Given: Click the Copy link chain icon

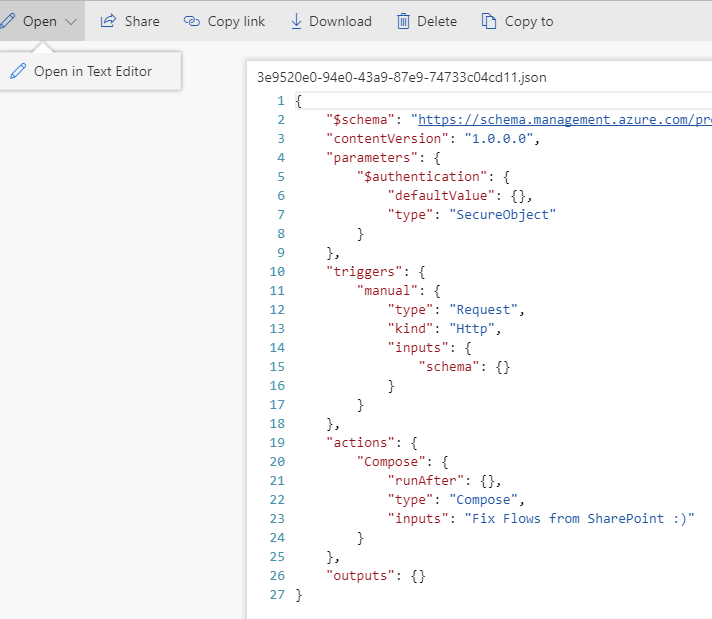Looking at the screenshot, I should tap(192, 21).
